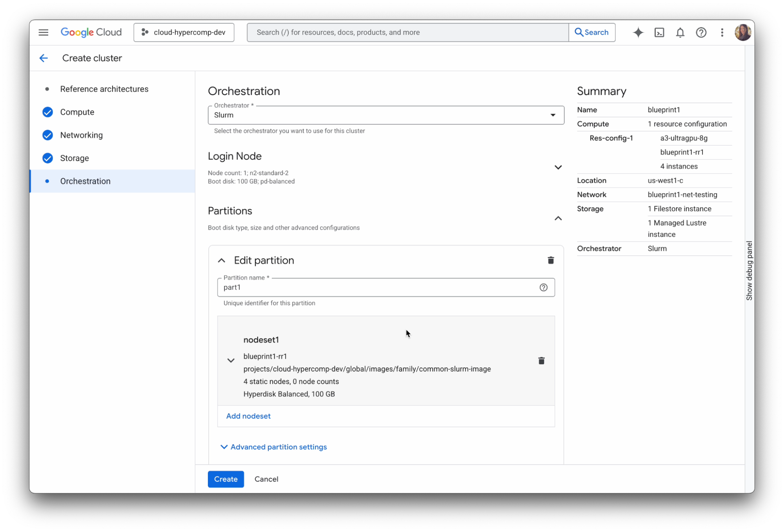Activate Cloud Shell terminal
Image resolution: width=784 pixels, height=532 pixels.
[x=659, y=33]
